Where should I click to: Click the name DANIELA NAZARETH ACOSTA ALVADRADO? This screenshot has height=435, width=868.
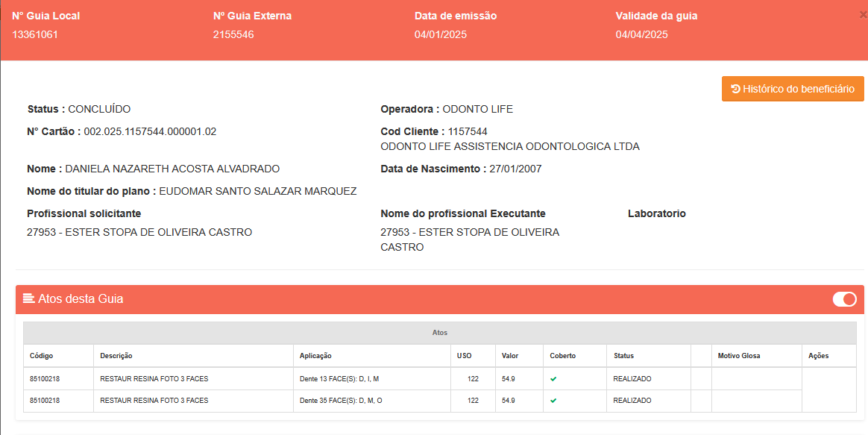[172, 169]
